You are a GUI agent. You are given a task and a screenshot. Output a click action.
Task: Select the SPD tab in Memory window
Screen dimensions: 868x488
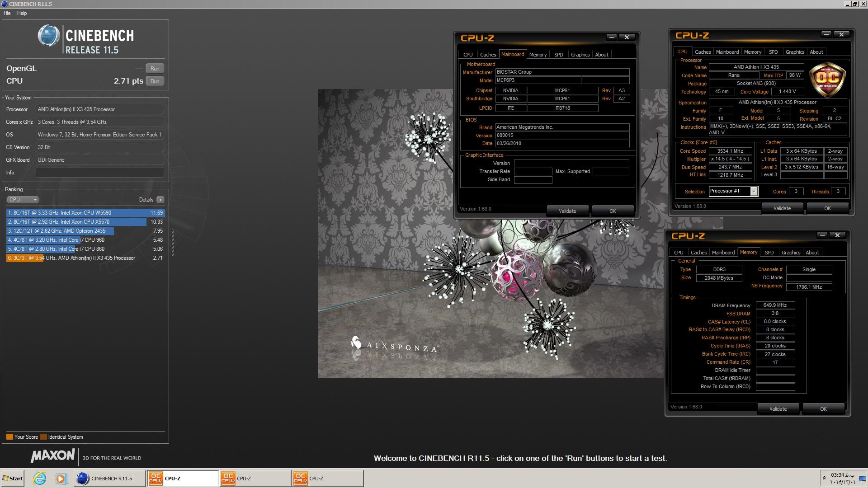[x=769, y=253]
